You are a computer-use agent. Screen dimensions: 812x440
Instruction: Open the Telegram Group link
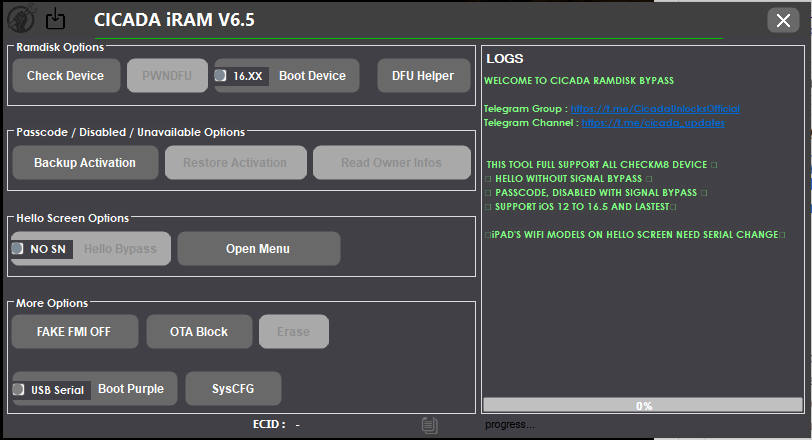655,108
